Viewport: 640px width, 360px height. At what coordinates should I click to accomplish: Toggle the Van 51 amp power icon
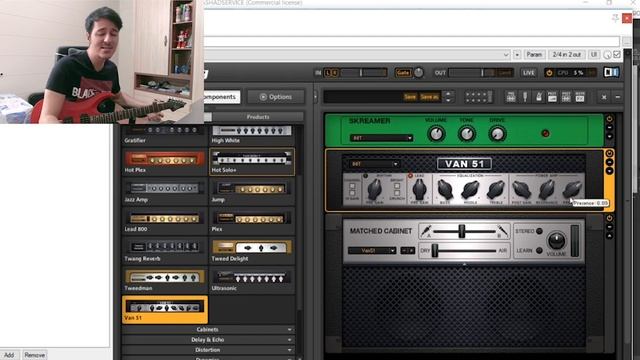[609, 153]
